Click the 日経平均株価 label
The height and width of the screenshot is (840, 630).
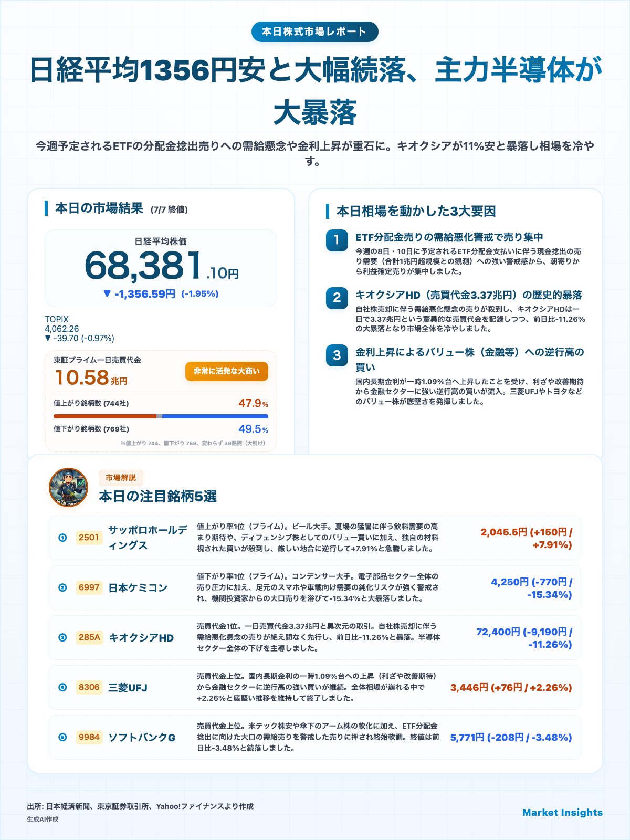(x=161, y=241)
